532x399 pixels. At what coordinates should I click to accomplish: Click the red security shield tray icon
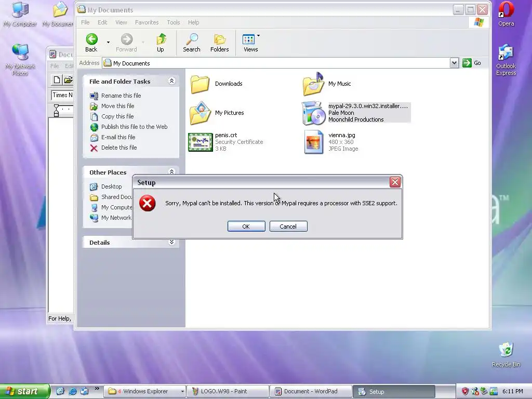click(465, 391)
